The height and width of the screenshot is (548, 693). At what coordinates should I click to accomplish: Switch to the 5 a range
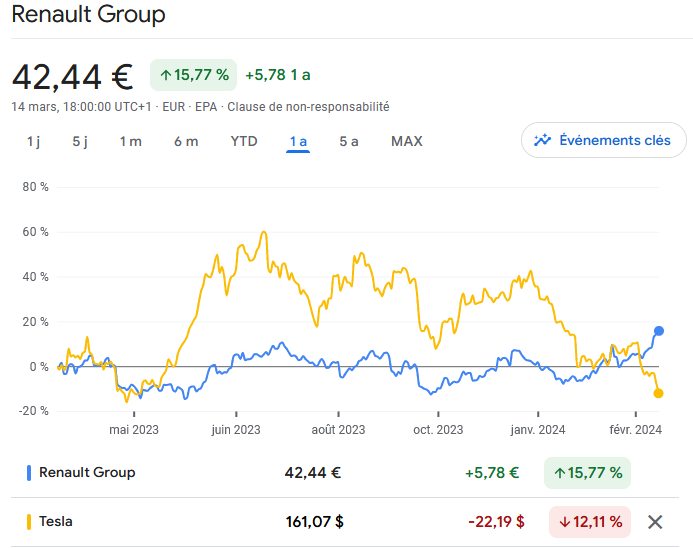coord(348,141)
